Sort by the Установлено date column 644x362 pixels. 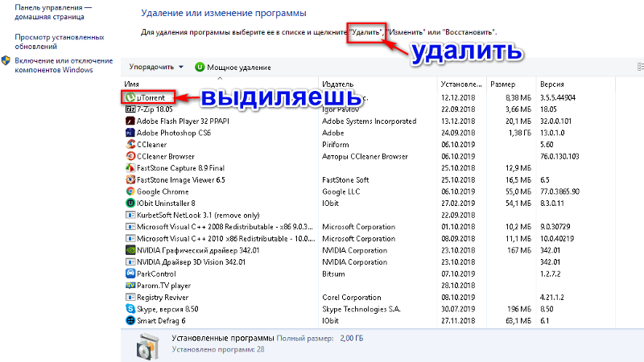click(x=461, y=84)
